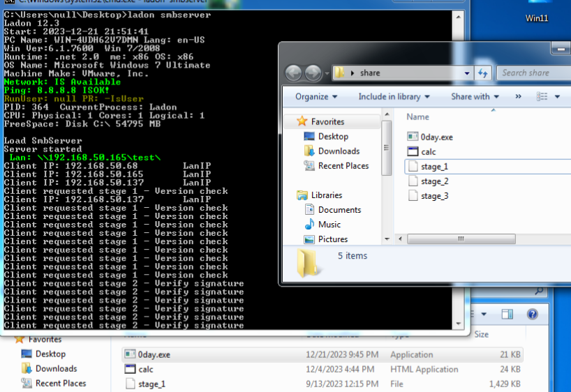
Task: Click the Favorites star icon in share window
Action: pyautogui.click(x=302, y=121)
